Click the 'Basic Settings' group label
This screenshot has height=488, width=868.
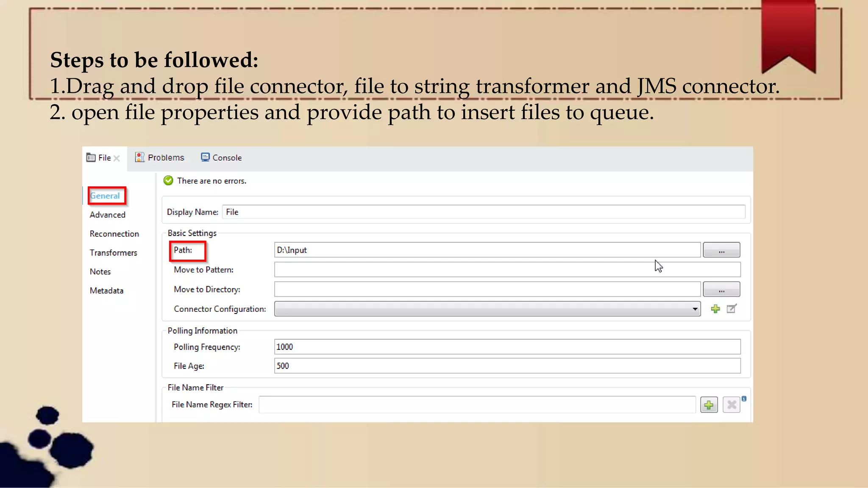(192, 233)
